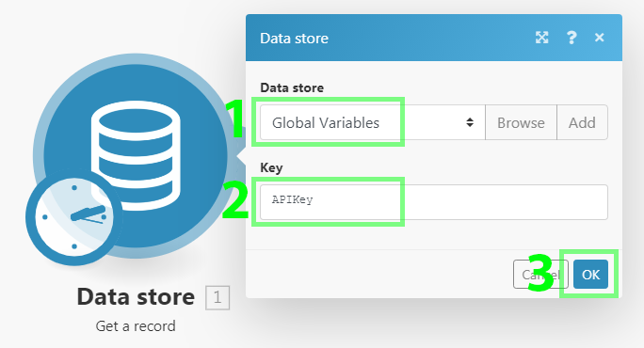Click the module number badge 1
The width and height of the screenshot is (644, 348).
pyautogui.click(x=217, y=297)
